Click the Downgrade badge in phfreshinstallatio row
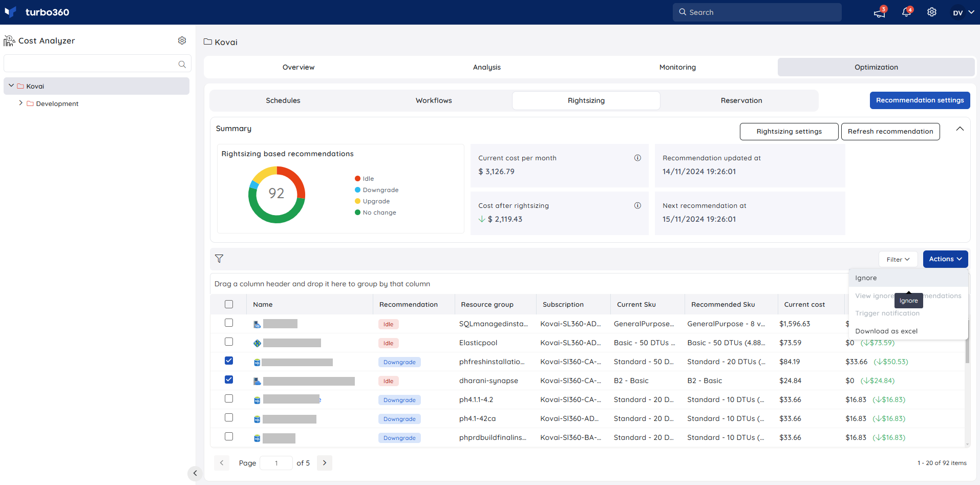Viewport: 980px width, 485px height. pos(399,362)
